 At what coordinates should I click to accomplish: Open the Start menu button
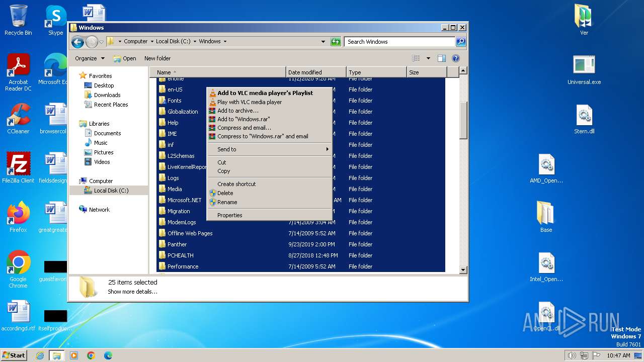click(x=14, y=355)
